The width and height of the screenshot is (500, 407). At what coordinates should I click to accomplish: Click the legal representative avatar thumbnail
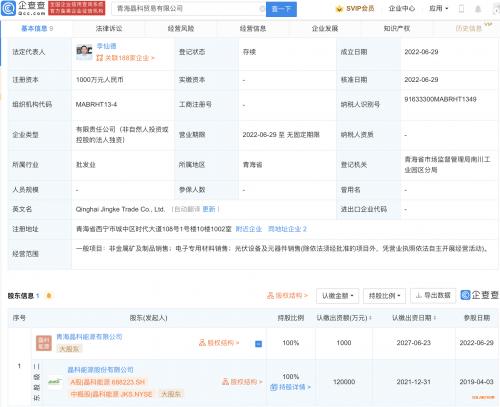click(x=84, y=52)
